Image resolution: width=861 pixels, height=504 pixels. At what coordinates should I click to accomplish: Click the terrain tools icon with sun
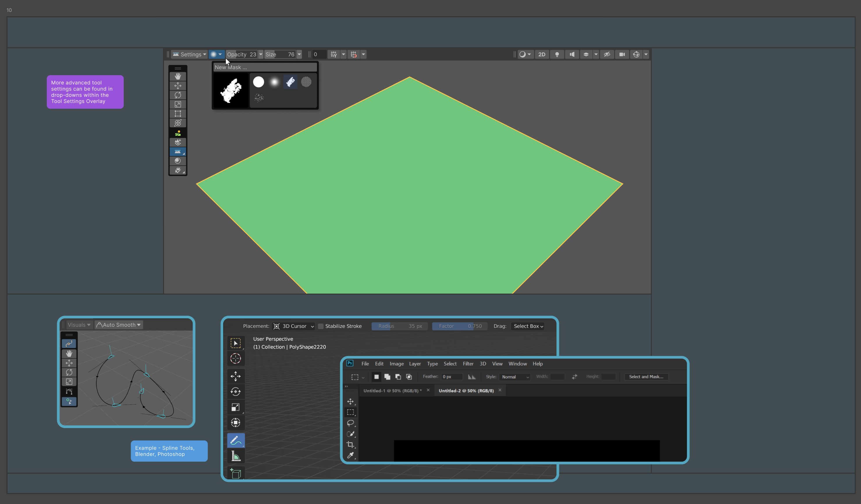pos(178,133)
